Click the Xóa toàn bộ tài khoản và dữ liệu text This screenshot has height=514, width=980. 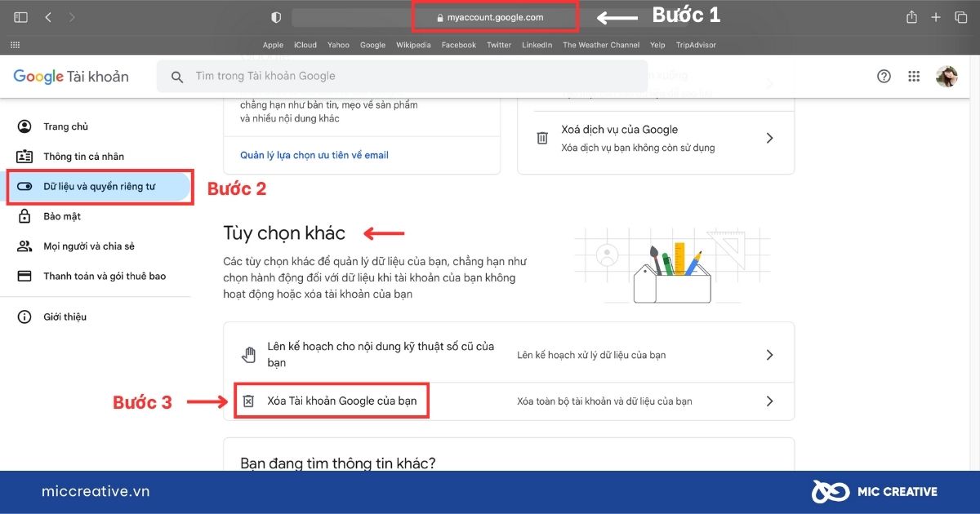click(604, 401)
